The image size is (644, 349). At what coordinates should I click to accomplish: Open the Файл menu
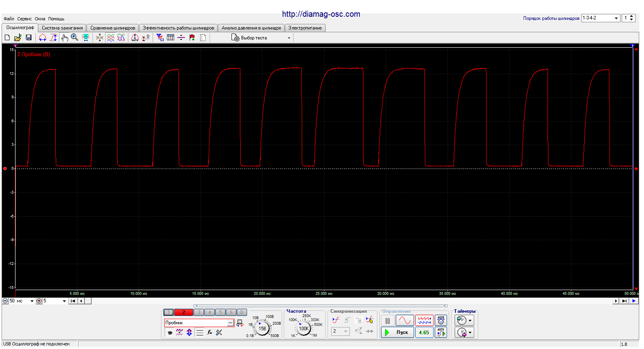click(x=9, y=19)
